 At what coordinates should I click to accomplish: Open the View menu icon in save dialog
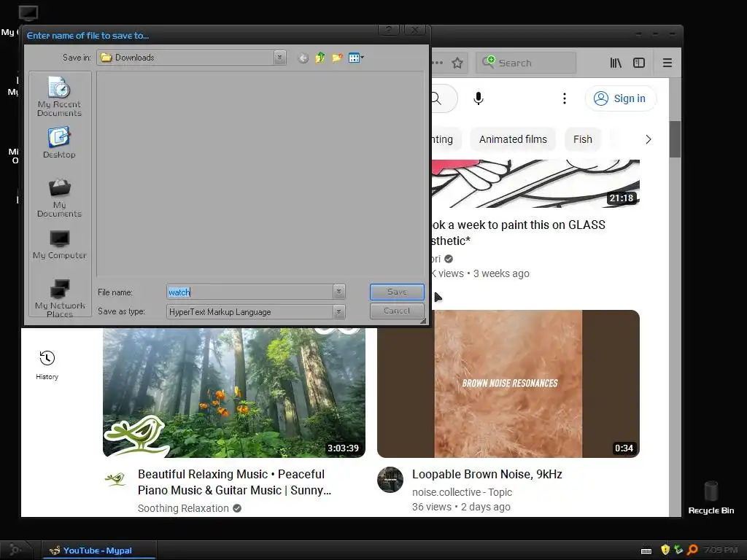point(356,58)
